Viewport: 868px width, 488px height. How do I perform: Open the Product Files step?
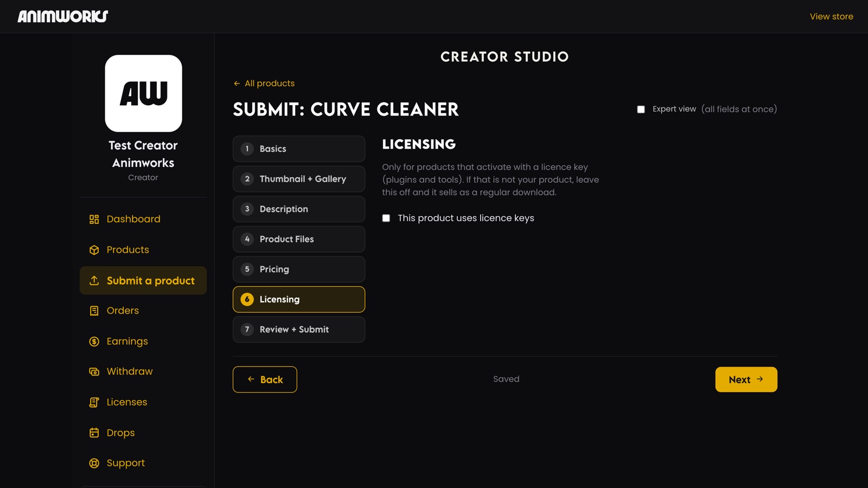[299, 239]
